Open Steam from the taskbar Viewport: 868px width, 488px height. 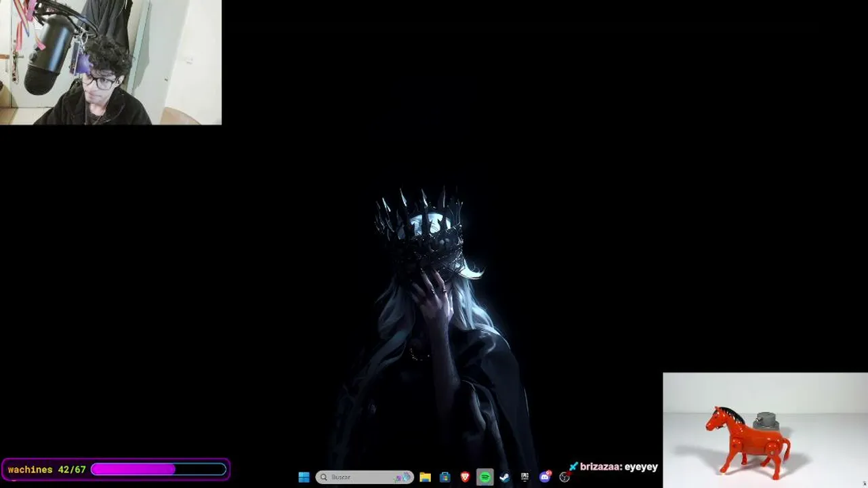point(505,477)
